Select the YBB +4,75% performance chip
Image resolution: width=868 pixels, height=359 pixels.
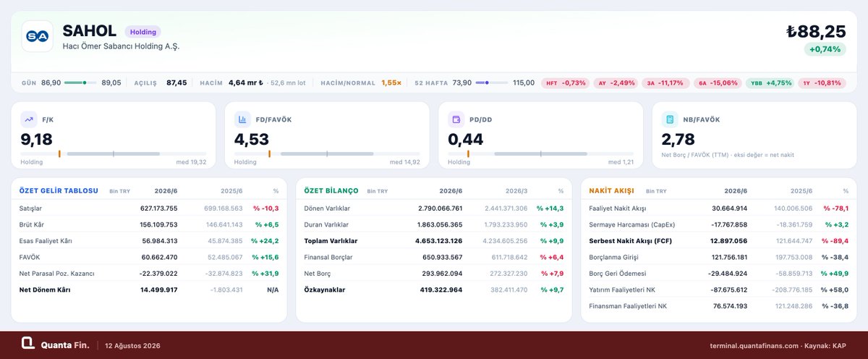coord(770,83)
